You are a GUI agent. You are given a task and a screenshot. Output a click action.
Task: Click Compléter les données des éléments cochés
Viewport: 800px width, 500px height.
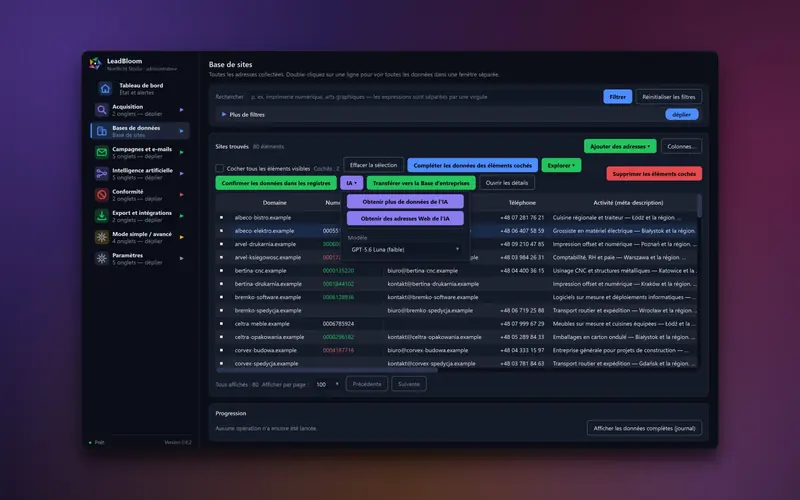pos(472,165)
